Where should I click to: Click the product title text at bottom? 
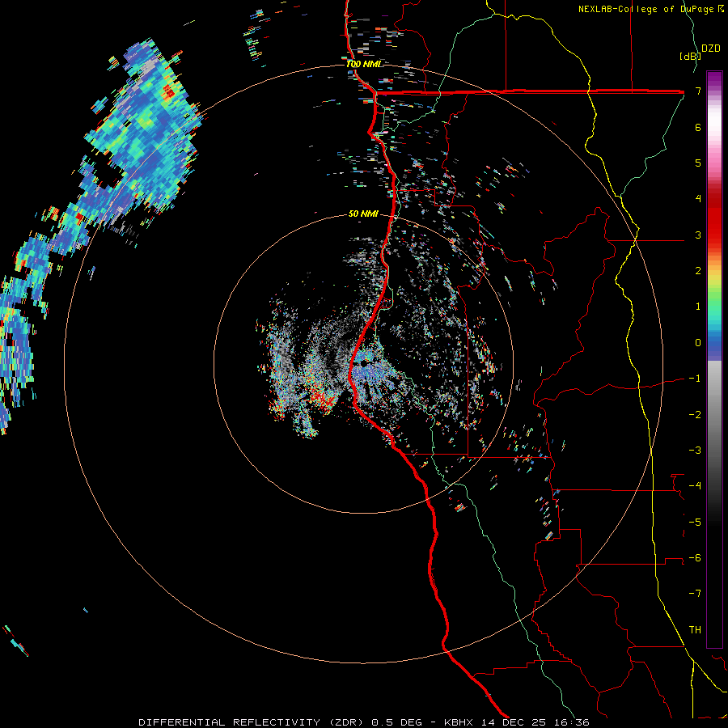point(364,722)
